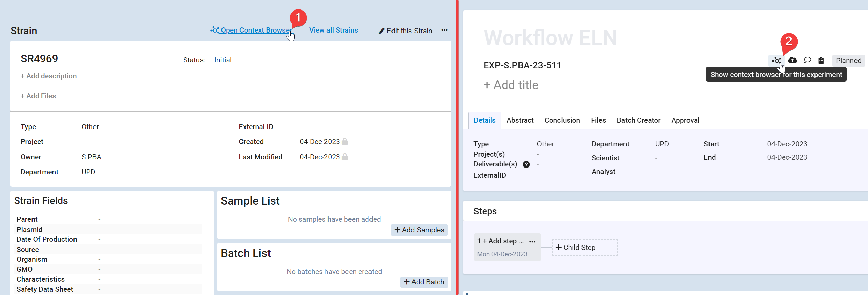
Task: Click the cloud upload icon
Action: tap(792, 60)
